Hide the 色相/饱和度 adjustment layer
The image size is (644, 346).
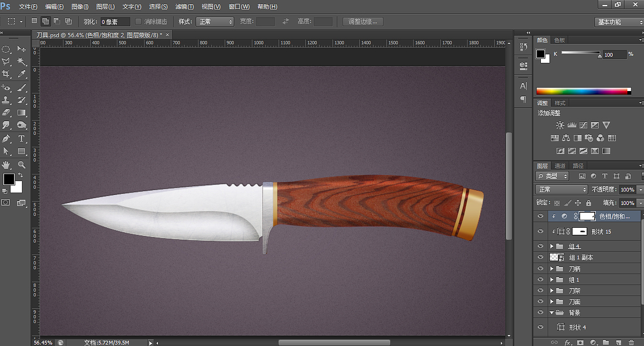[540, 216]
